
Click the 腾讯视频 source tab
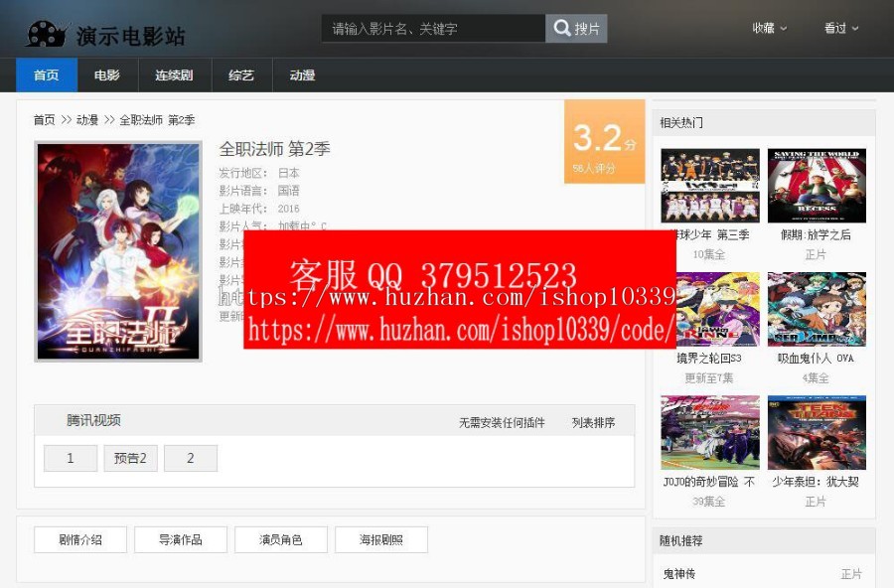click(x=93, y=421)
